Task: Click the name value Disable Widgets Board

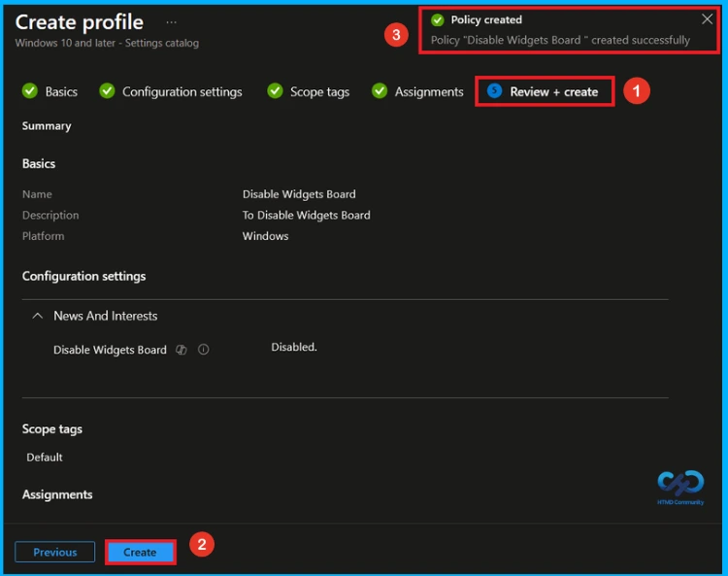Action: tap(299, 194)
